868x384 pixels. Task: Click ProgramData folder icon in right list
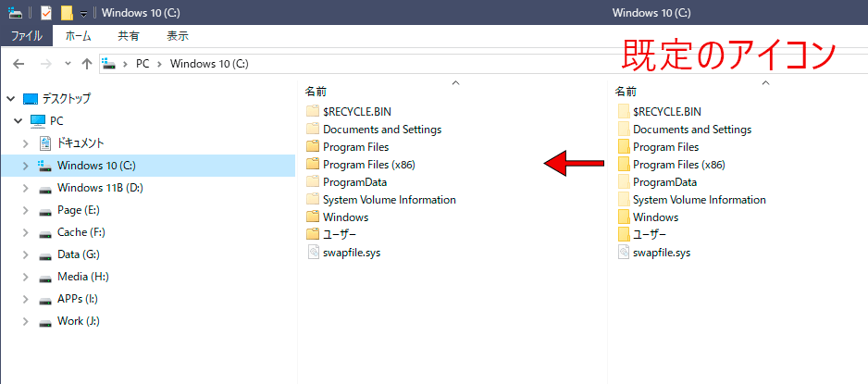pyautogui.click(x=624, y=182)
